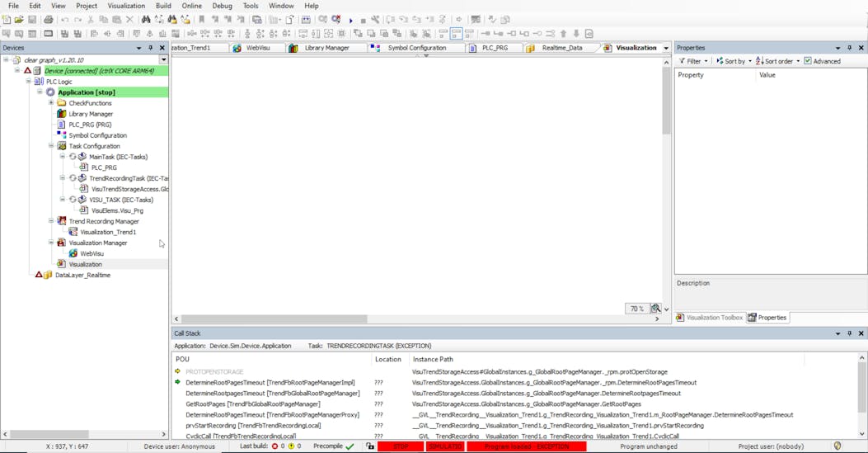Open the Open project folder icon
This screenshot has width=868, height=453.
click(x=19, y=20)
